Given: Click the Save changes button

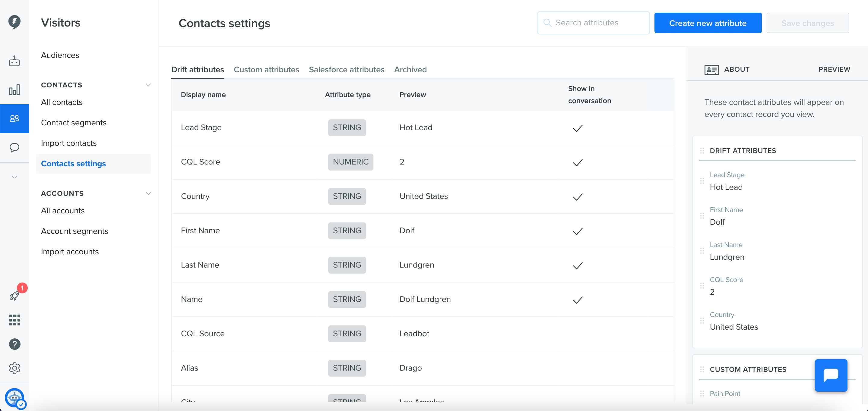Looking at the screenshot, I should 807,23.
